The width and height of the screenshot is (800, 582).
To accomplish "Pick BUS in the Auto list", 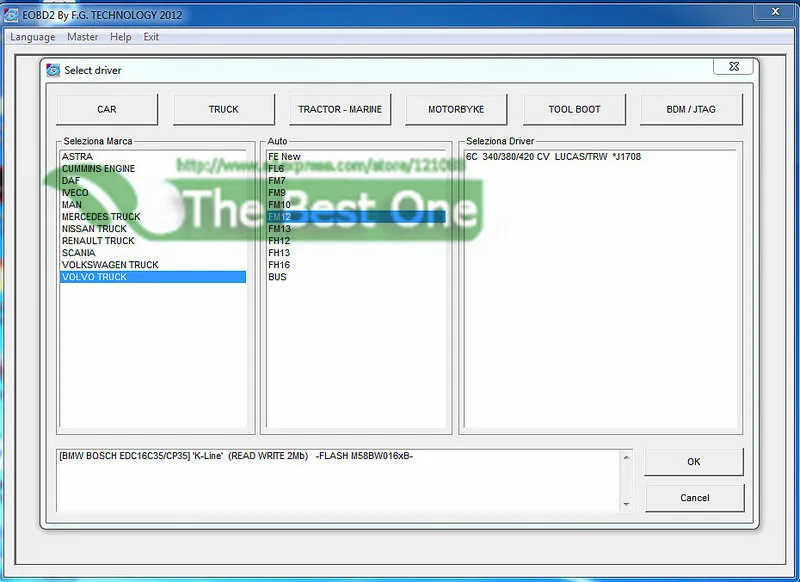I will point(356,277).
